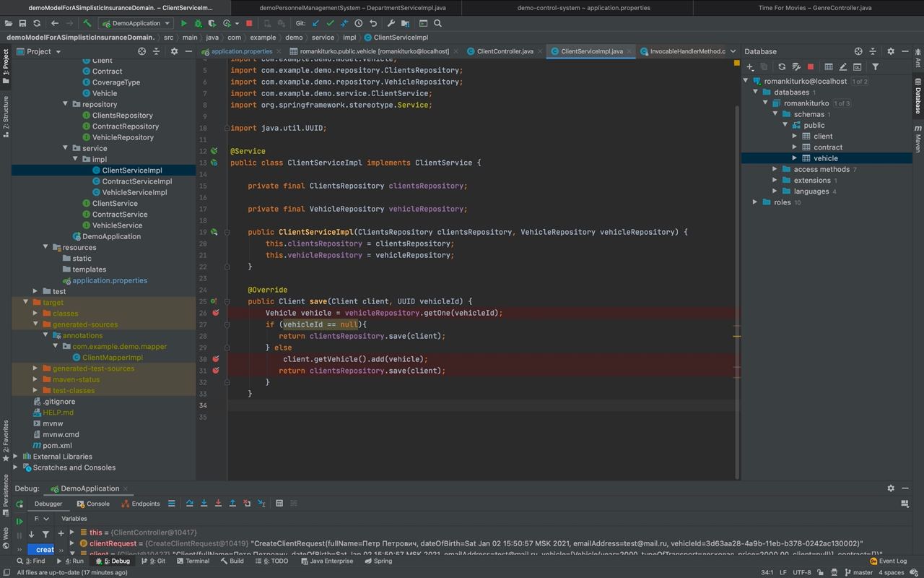The height and width of the screenshot is (578, 924).
Task: Open ClientMapperImpl in project tree
Action: point(108,358)
